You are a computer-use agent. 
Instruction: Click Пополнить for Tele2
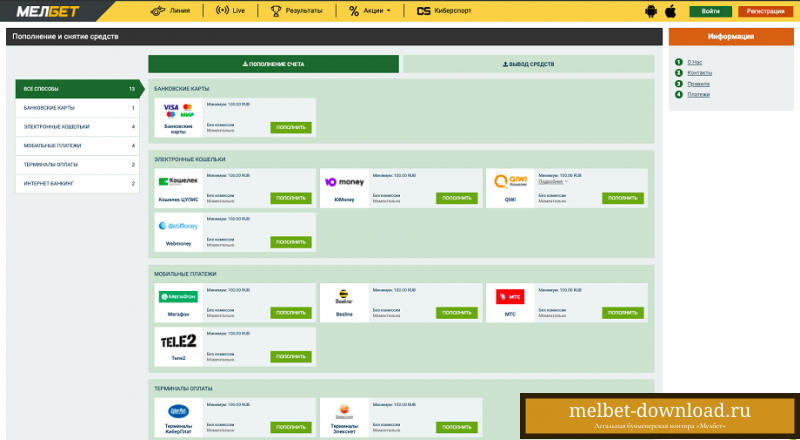point(291,357)
